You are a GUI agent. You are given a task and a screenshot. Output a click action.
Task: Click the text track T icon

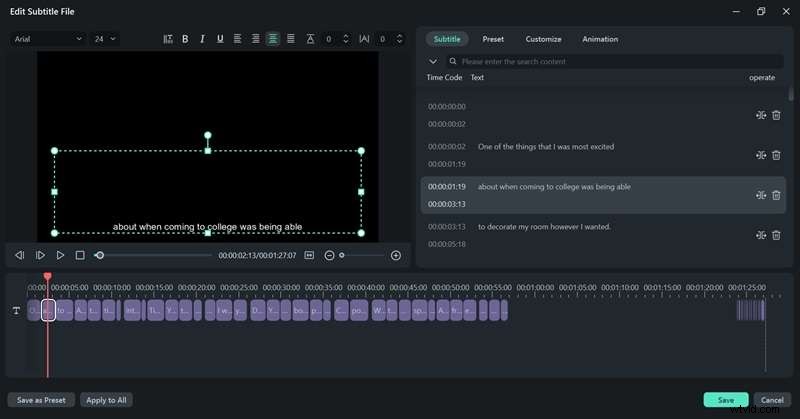(x=16, y=310)
